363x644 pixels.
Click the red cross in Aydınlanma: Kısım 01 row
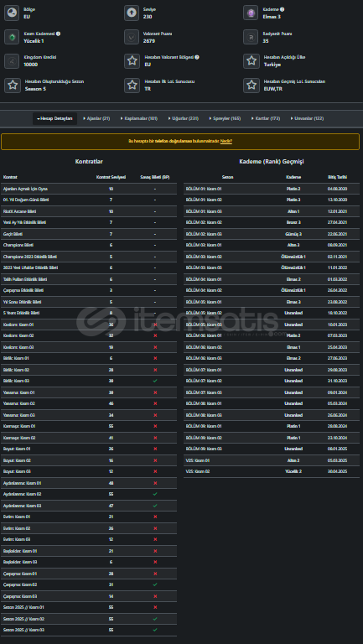coord(155,483)
